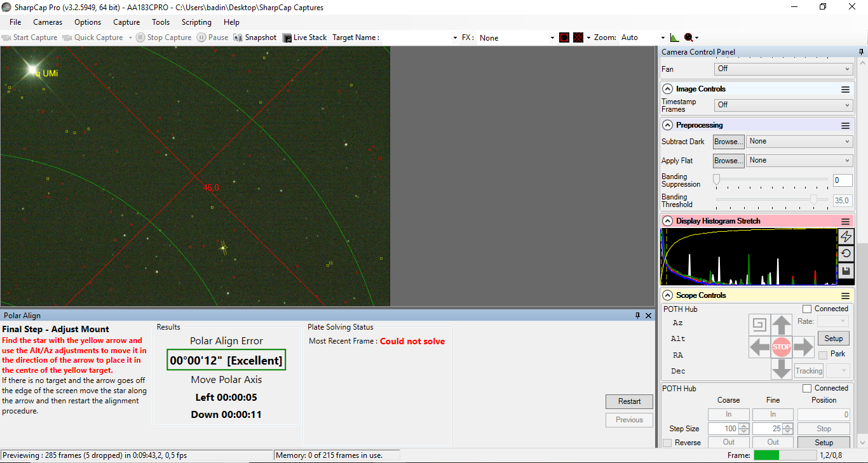This screenshot has width=868, height=463.
Task: Click the mount down arrow button
Action: pos(782,369)
